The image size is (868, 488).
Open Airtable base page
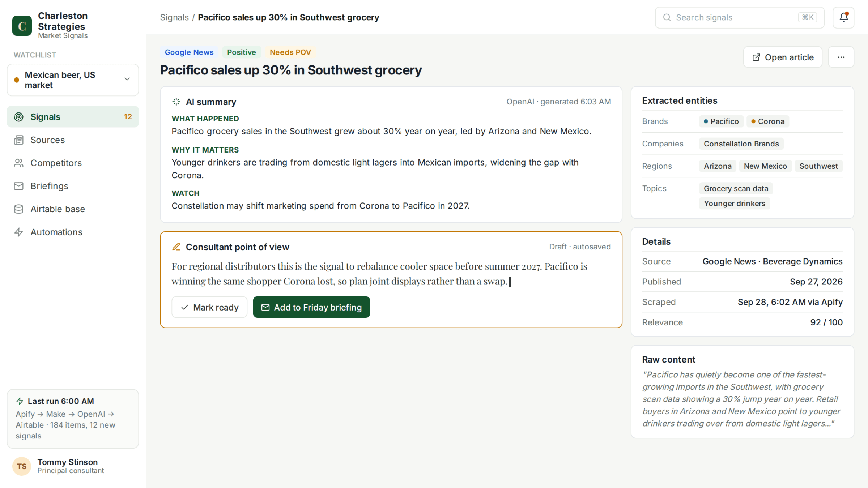73,209
